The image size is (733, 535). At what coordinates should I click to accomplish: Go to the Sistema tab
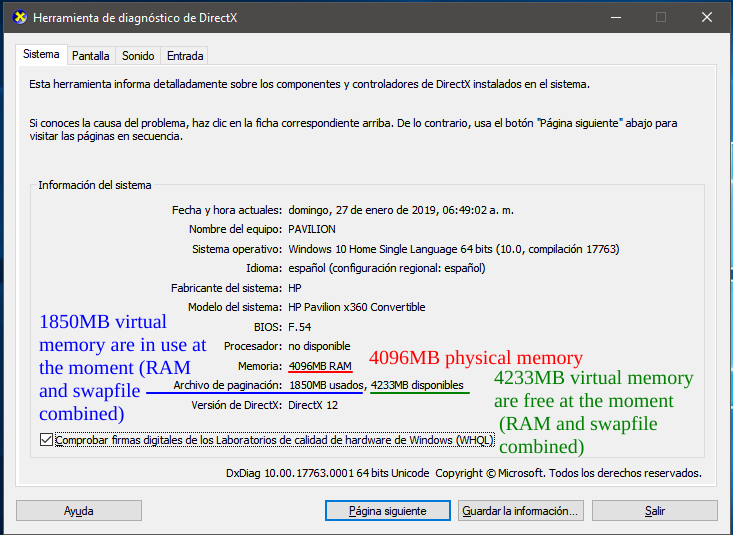[41, 54]
